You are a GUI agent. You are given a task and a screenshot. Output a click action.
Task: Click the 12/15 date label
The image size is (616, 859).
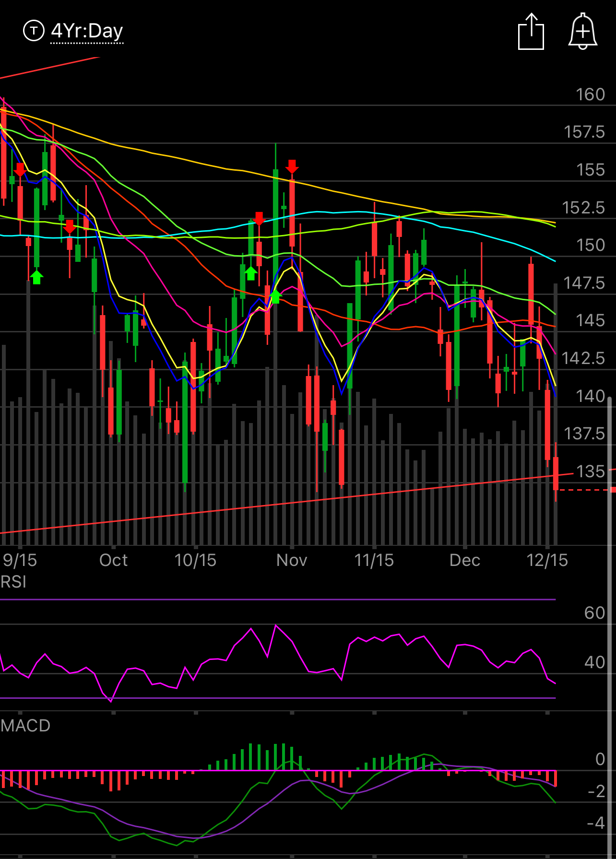pos(547,560)
